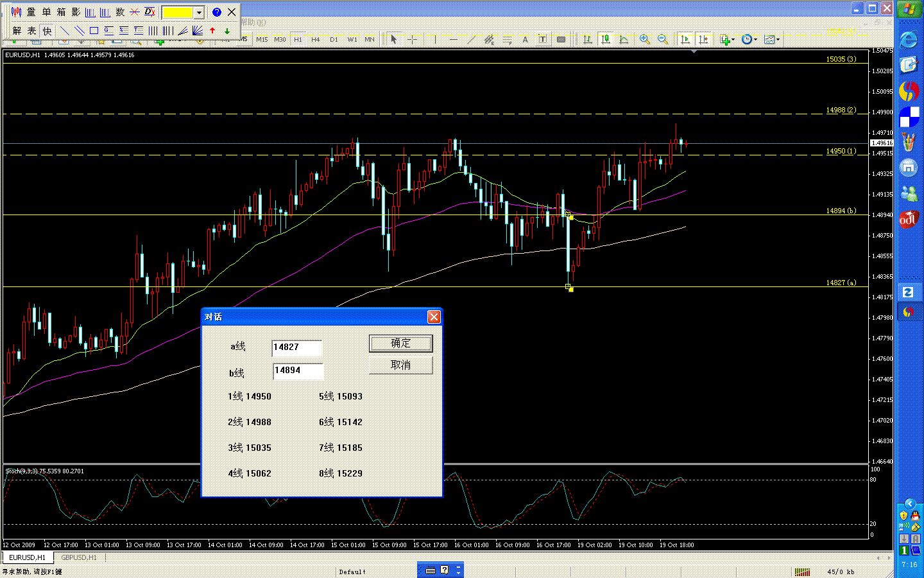Open the clock periods dropdown
Image resolution: width=924 pixels, height=578 pixels.
[749, 39]
